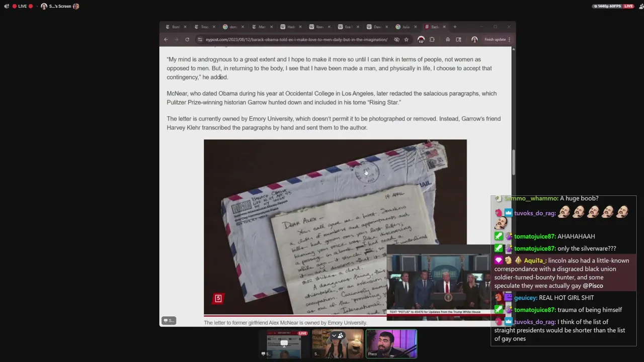
Task: Click the incognito-style icon in toolbar
Action: pyautogui.click(x=448, y=40)
